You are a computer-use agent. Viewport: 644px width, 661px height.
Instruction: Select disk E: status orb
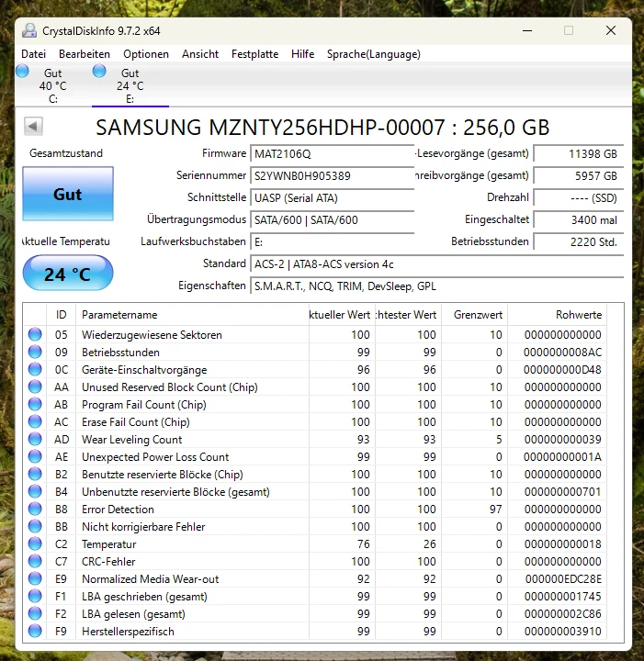(x=99, y=71)
